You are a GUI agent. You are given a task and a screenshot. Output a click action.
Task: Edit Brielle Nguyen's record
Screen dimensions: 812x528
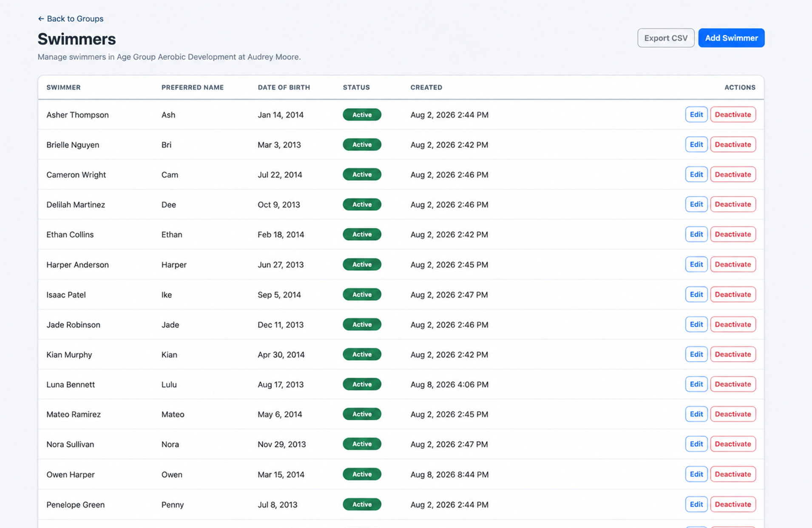click(x=696, y=145)
